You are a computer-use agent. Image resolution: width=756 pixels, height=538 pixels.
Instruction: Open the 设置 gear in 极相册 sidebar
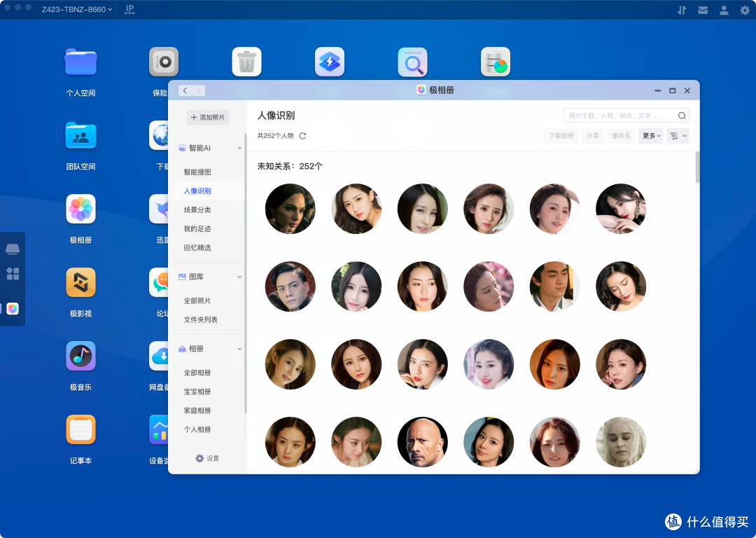(x=206, y=458)
